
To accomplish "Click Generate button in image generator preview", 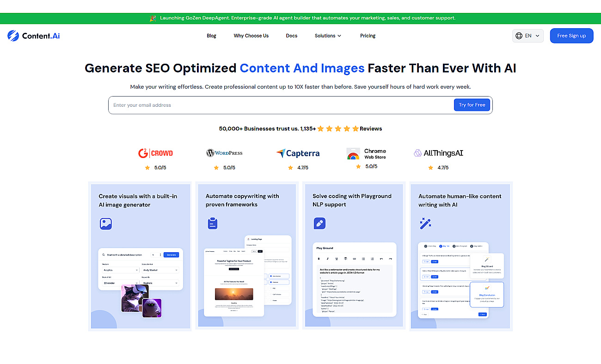I will click(171, 255).
